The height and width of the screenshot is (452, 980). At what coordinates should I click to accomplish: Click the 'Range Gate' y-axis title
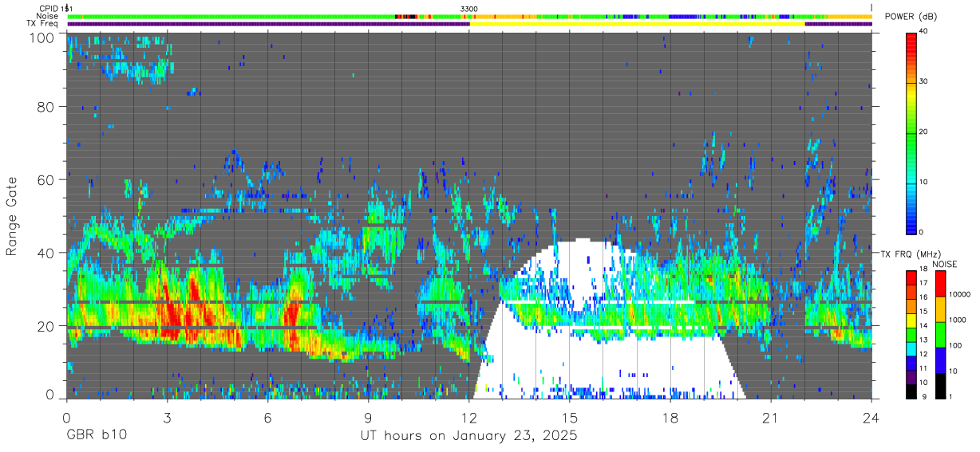[x=12, y=216]
